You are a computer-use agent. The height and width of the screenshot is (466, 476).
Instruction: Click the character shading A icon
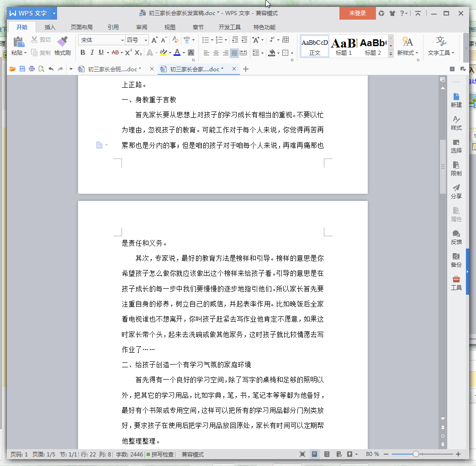pos(191,53)
